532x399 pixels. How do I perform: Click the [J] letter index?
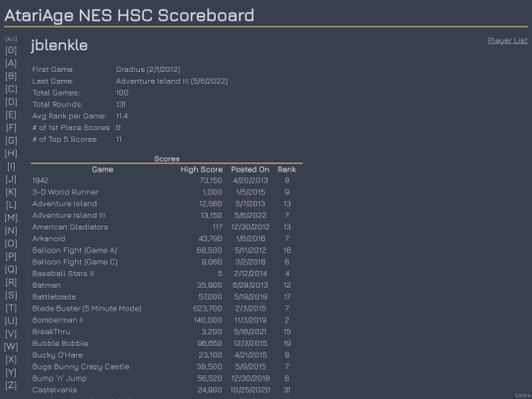pos(11,179)
